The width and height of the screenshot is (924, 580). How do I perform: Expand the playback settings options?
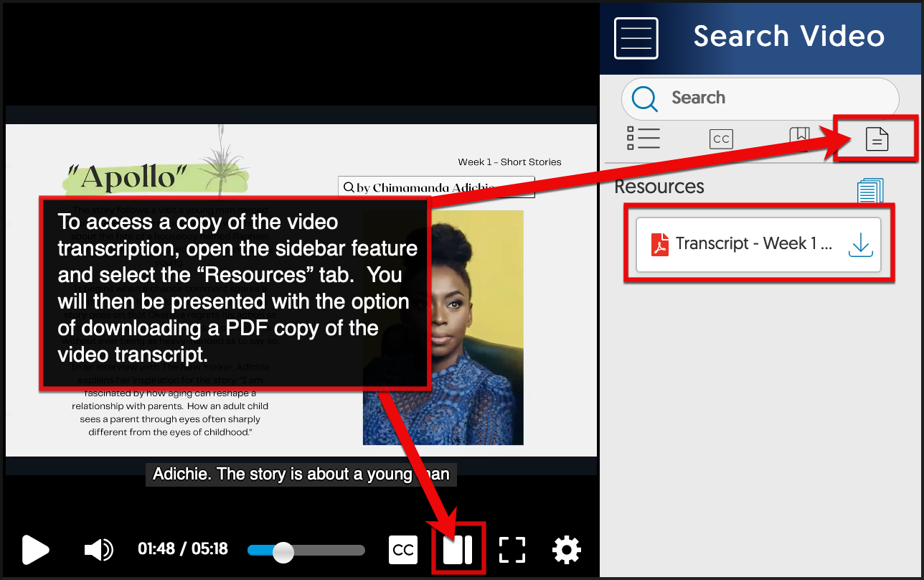[566, 550]
